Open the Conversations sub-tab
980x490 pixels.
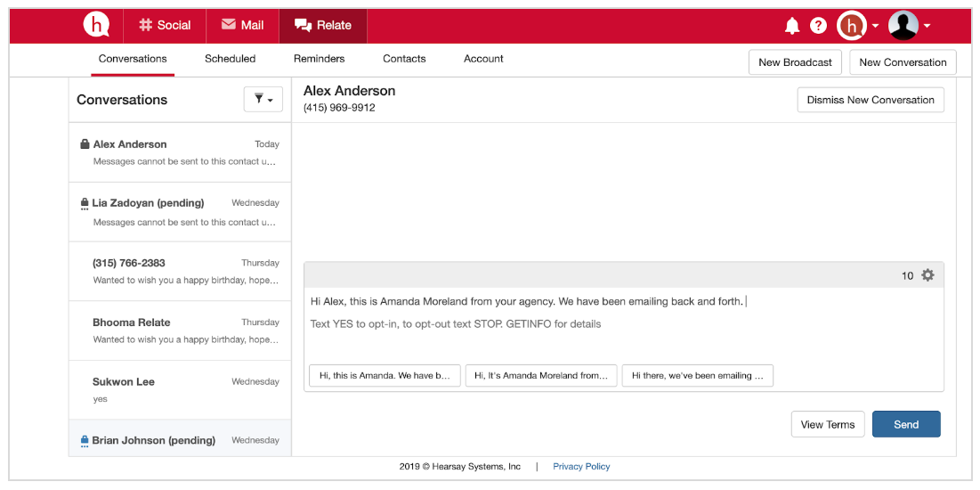pos(133,59)
